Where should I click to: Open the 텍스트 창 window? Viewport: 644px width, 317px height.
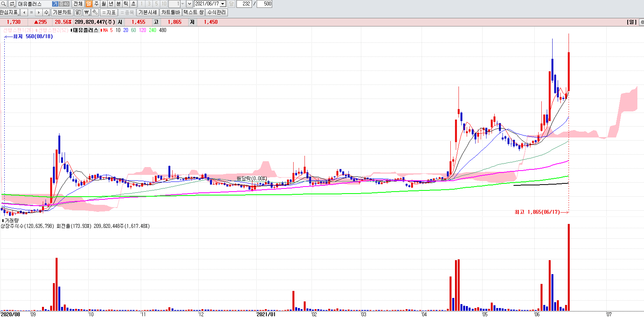193,12
